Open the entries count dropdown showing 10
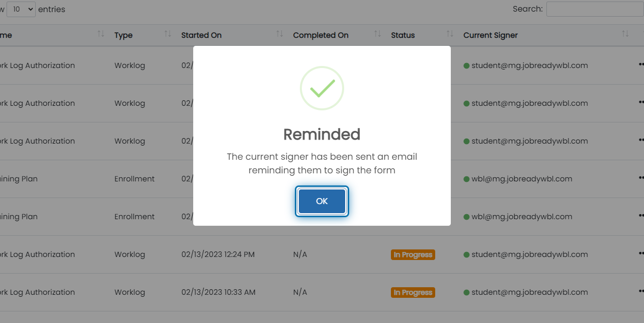Viewport: 644px width, 323px height. tap(21, 9)
